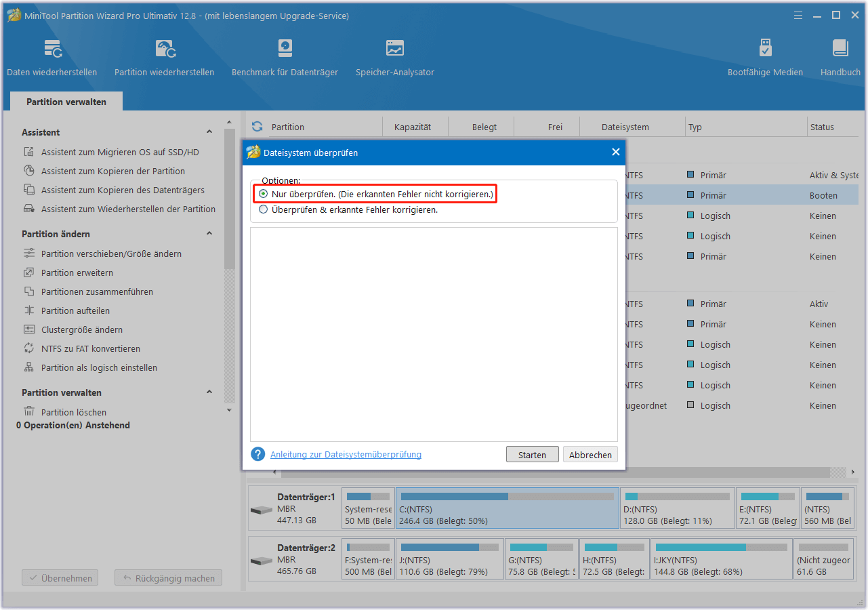The width and height of the screenshot is (868, 610).
Task: Open Daten wiederherstellen tool
Action: 52,58
